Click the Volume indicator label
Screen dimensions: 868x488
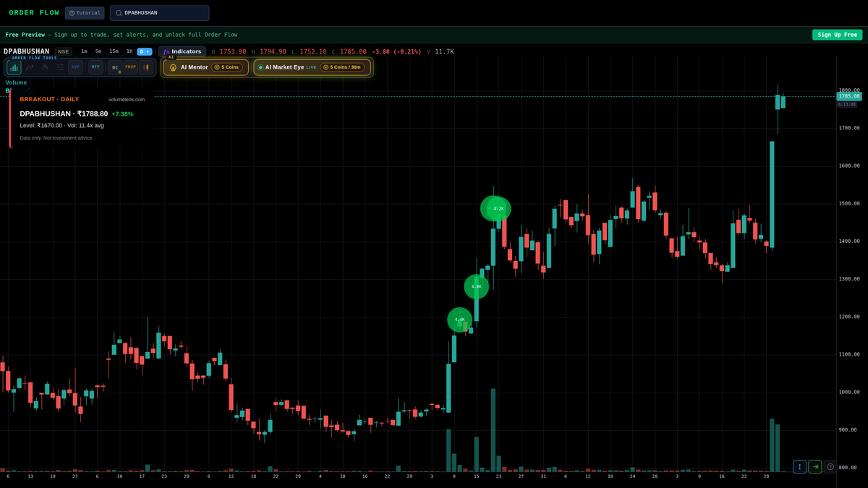(16, 82)
